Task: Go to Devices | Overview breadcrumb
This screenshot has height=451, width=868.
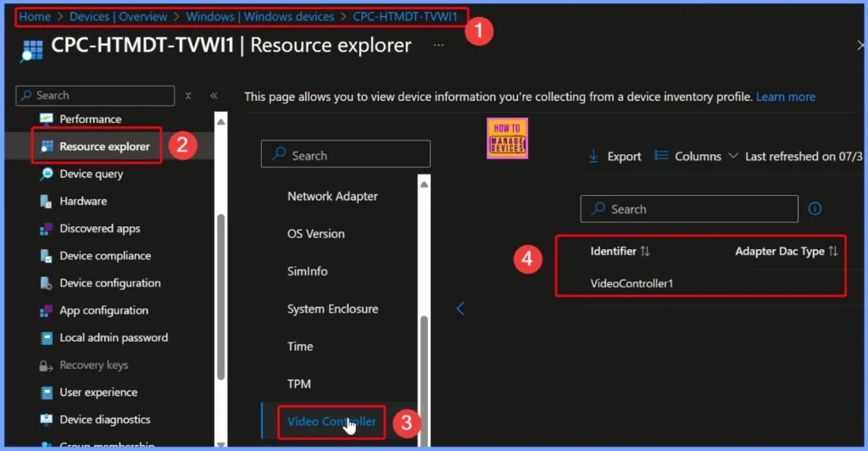Action: coord(119,17)
